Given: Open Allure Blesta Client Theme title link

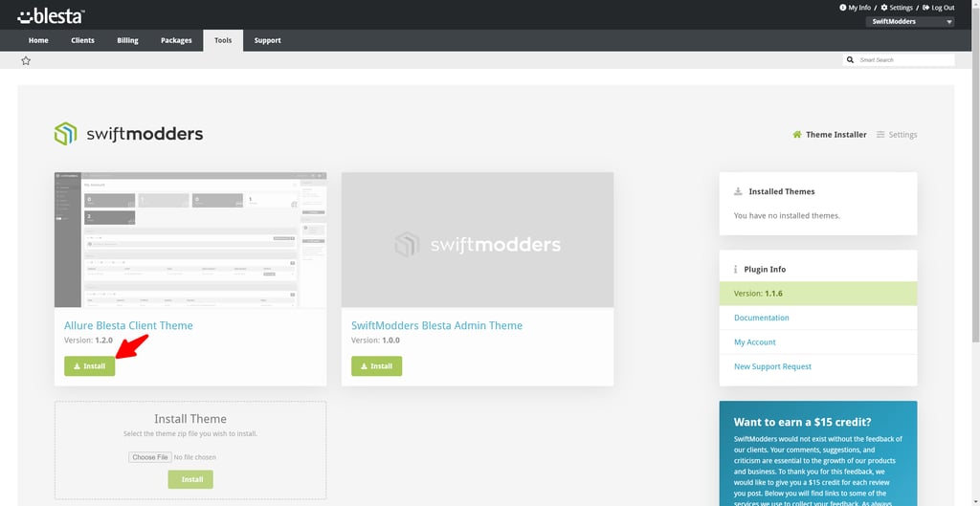Looking at the screenshot, I should click(x=128, y=325).
